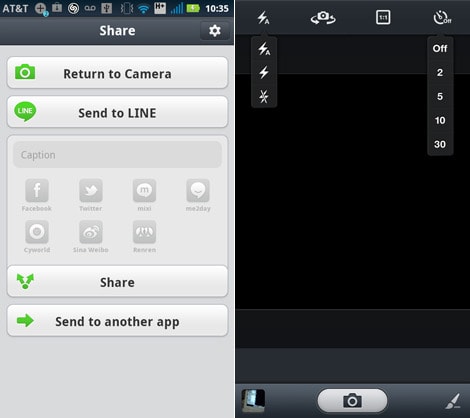Set timer to 5 seconds
The width and height of the screenshot is (470, 418).
440,96
